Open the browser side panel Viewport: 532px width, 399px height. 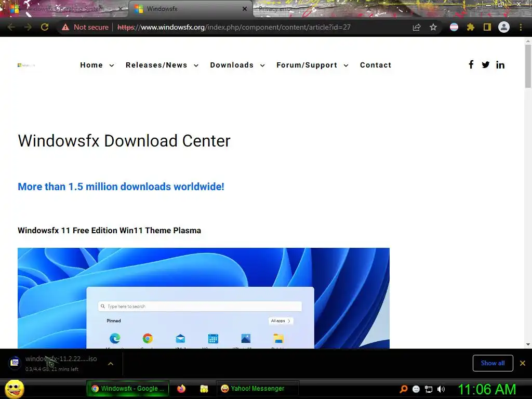tap(487, 27)
